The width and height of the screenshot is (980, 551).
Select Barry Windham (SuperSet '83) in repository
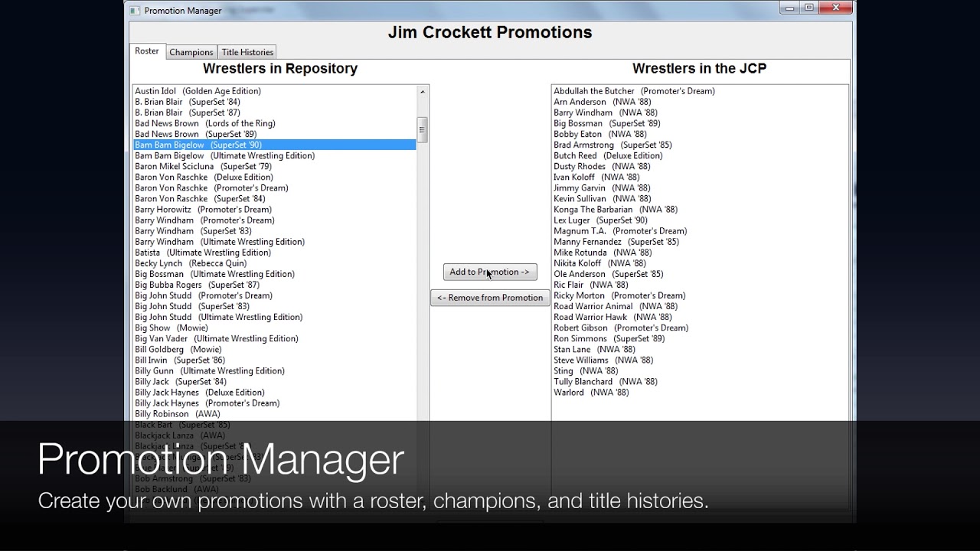point(275,230)
